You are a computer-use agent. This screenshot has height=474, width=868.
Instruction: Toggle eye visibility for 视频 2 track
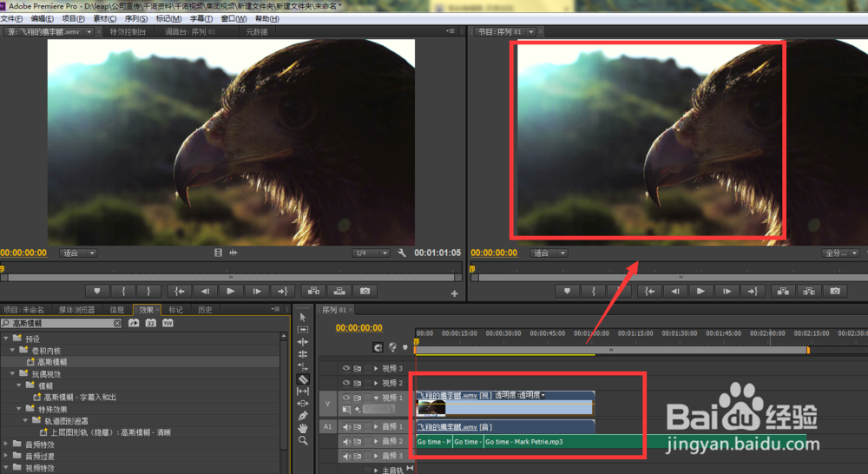[346, 383]
